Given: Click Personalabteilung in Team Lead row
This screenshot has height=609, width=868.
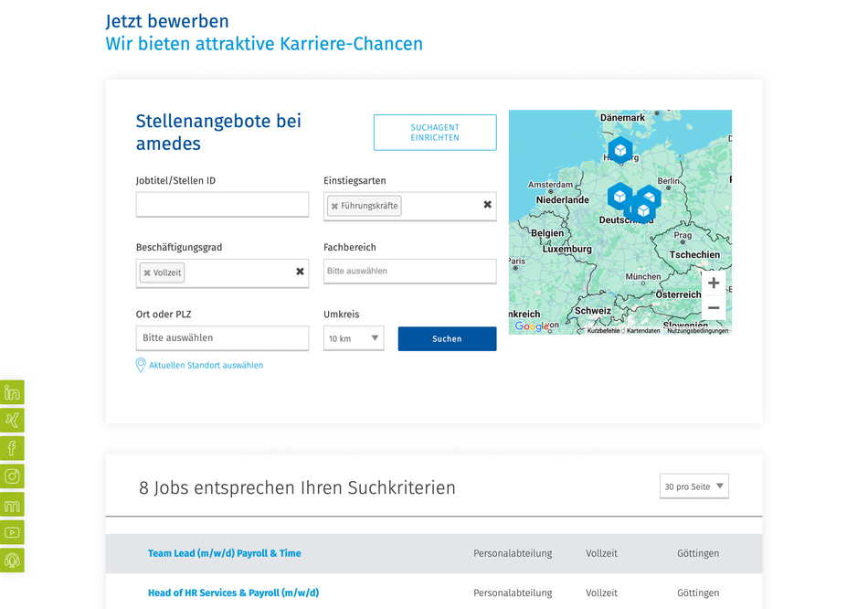Looking at the screenshot, I should (x=513, y=553).
